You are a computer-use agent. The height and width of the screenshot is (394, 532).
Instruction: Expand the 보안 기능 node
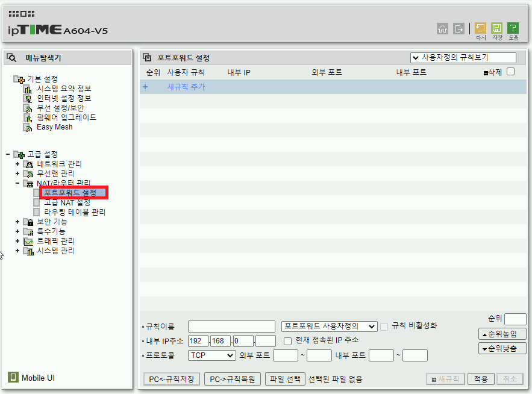17,222
